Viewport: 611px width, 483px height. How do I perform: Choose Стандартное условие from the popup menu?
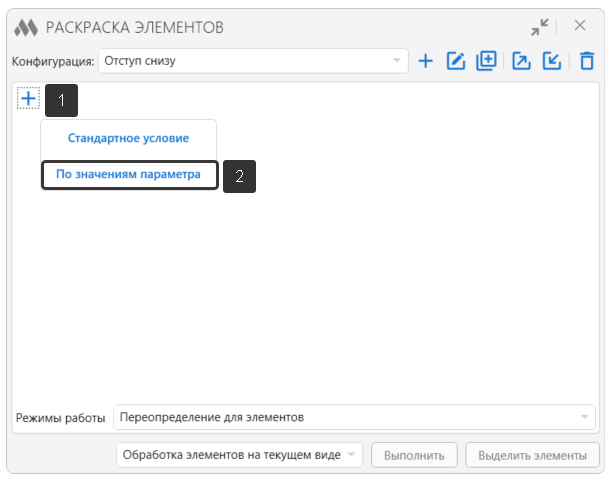(x=129, y=138)
